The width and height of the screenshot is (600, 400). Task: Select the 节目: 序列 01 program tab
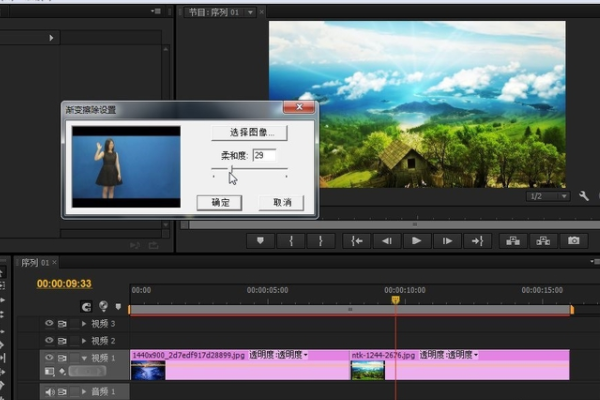point(214,12)
